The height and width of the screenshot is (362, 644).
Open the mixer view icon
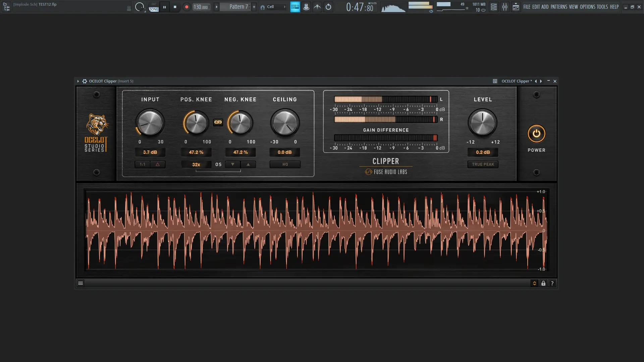(x=504, y=7)
